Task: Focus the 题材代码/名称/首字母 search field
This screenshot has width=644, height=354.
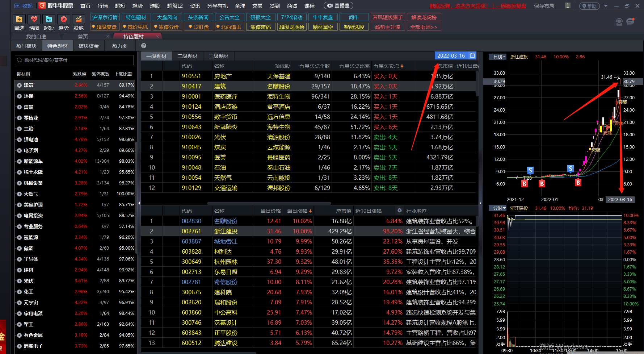Action: [74, 60]
